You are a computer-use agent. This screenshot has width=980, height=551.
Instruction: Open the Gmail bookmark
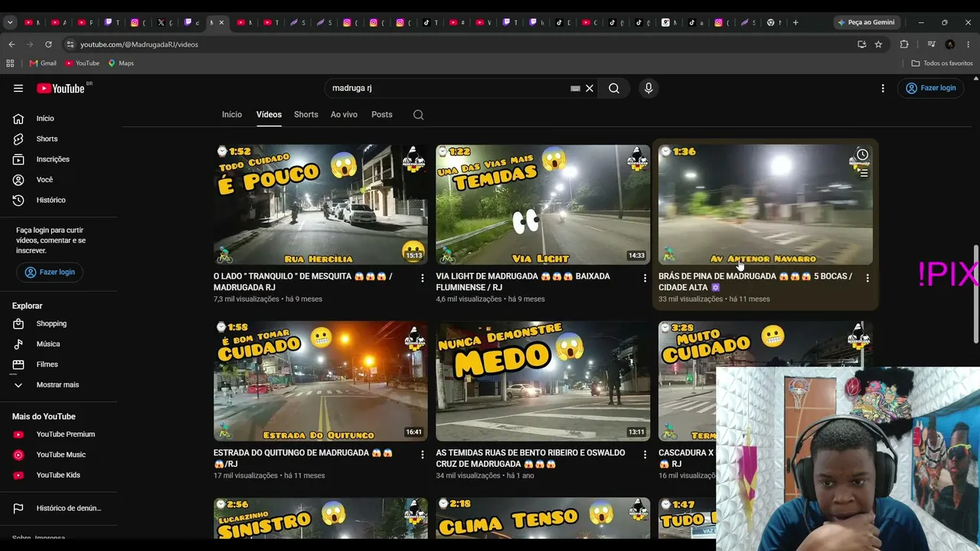pyautogui.click(x=43, y=64)
